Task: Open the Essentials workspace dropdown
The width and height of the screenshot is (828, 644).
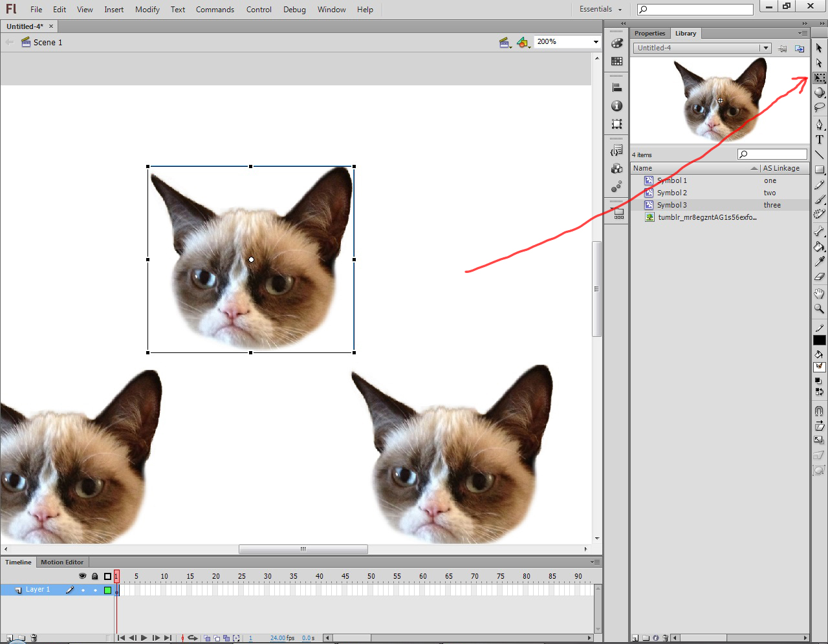Action: (x=601, y=9)
